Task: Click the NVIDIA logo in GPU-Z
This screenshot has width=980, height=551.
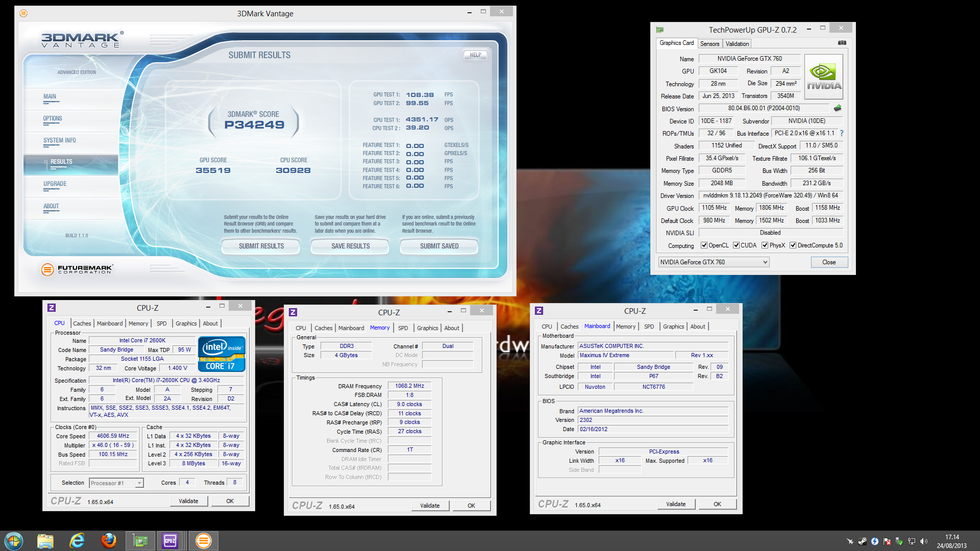Action: (824, 77)
